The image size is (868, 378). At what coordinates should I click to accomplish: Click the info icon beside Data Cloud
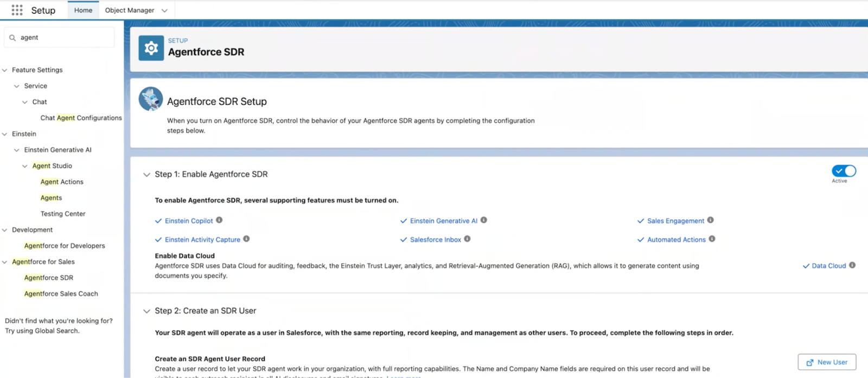pos(852,265)
